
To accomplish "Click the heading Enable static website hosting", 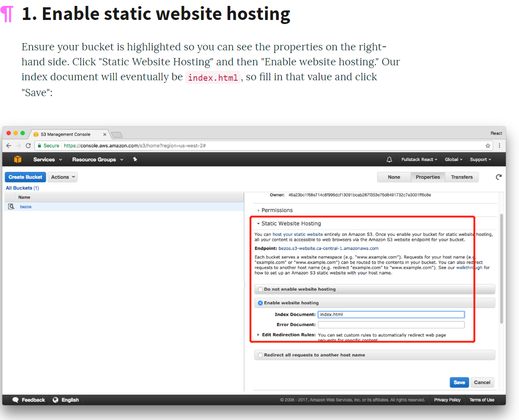I will coord(156,14).
